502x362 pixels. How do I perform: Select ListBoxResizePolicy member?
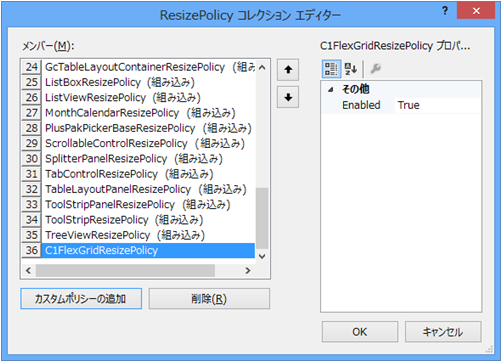(148, 82)
